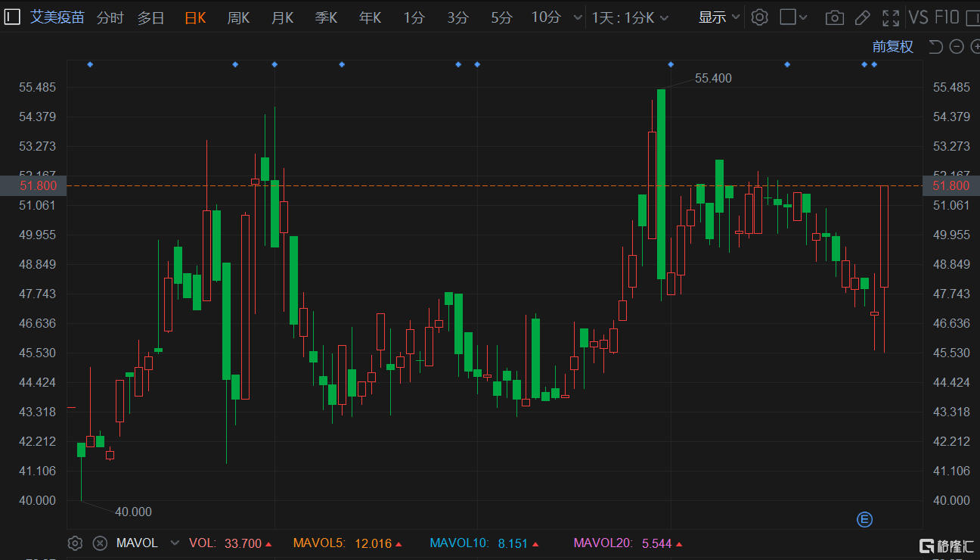This screenshot has width=980, height=560.
Task: Open F10 company information
Action: (x=947, y=17)
